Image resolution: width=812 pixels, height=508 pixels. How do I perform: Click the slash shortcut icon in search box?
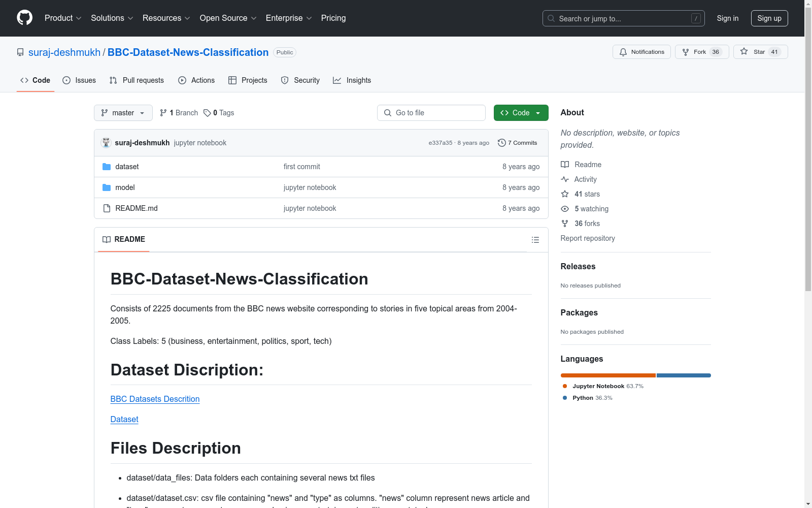coord(696,18)
